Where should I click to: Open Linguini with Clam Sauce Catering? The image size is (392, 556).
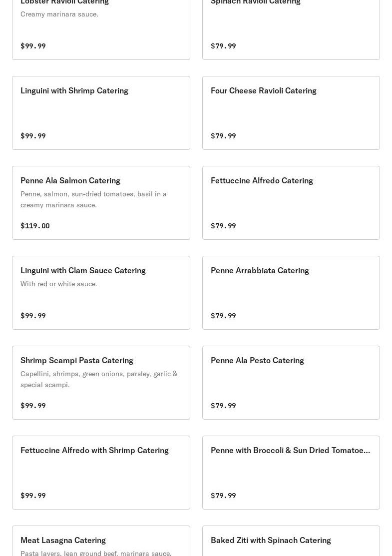coord(101,293)
